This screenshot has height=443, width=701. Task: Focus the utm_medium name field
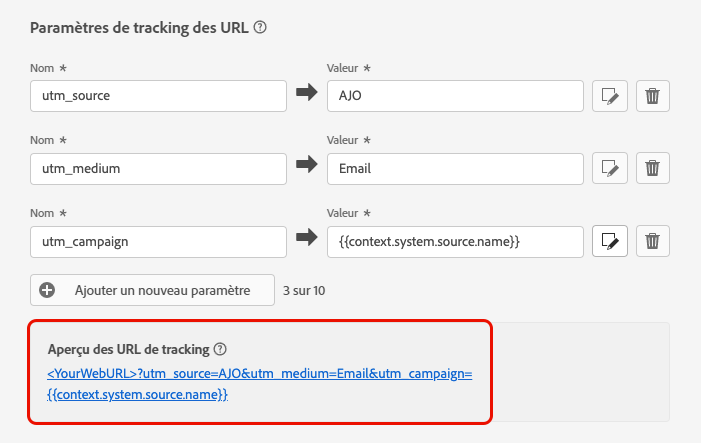(x=158, y=168)
